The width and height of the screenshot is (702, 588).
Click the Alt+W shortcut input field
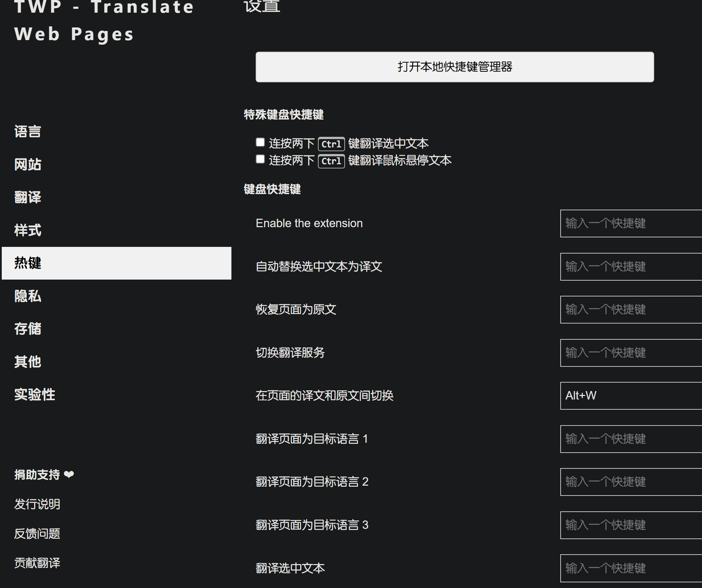(x=631, y=396)
